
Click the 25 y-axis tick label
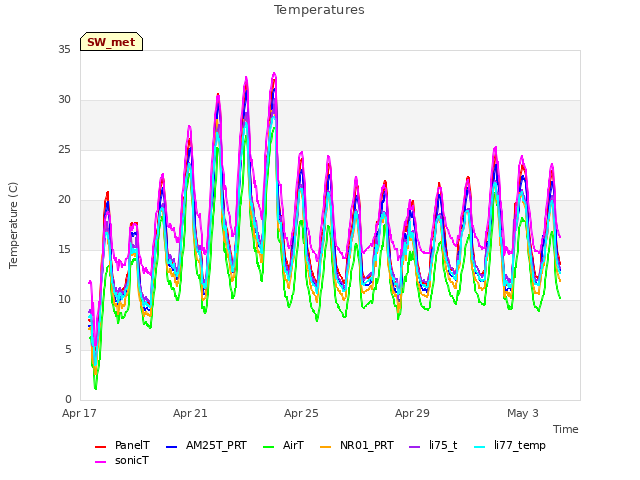(64, 150)
